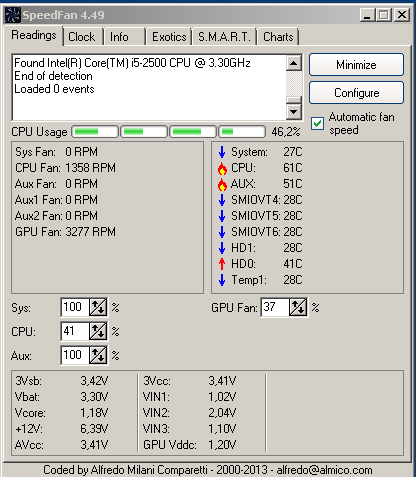This screenshot has width=417, height=480.
Task: Click the Vcore 1,18V voltage reading
Action: pos(61,413)
